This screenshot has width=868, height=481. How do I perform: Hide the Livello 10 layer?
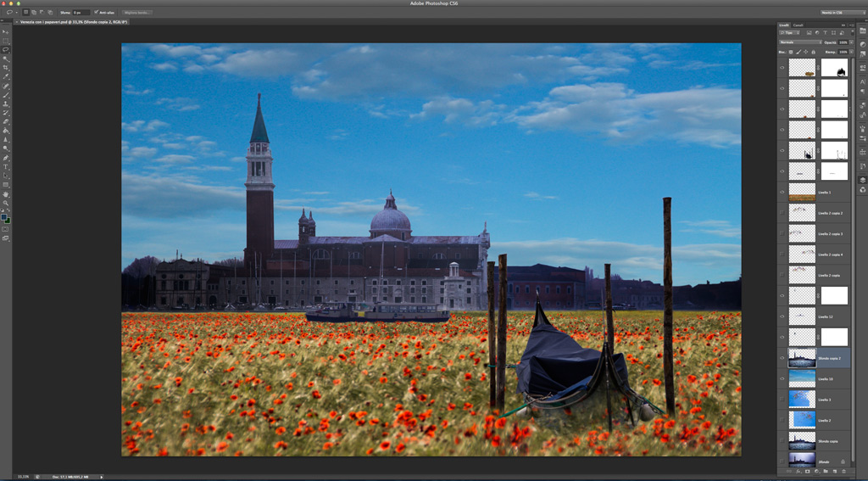point(782,378)
